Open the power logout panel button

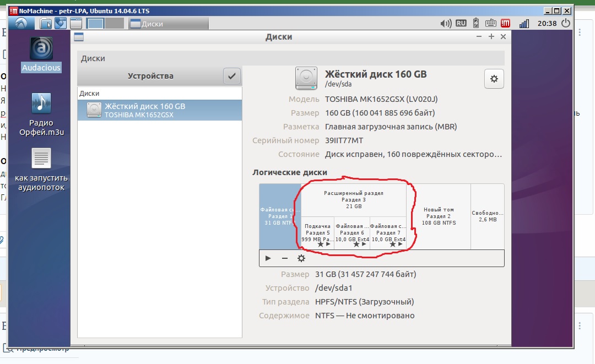566,24
